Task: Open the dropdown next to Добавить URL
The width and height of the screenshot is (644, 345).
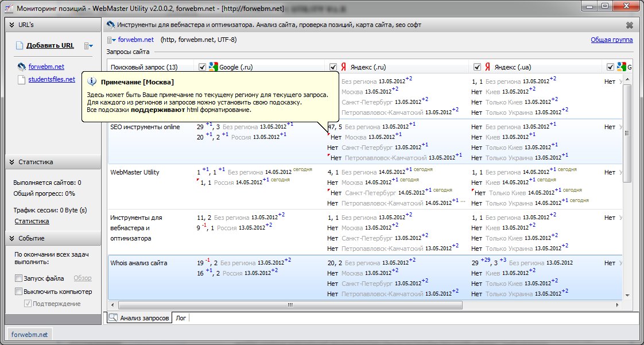Action: pos(88,46)
